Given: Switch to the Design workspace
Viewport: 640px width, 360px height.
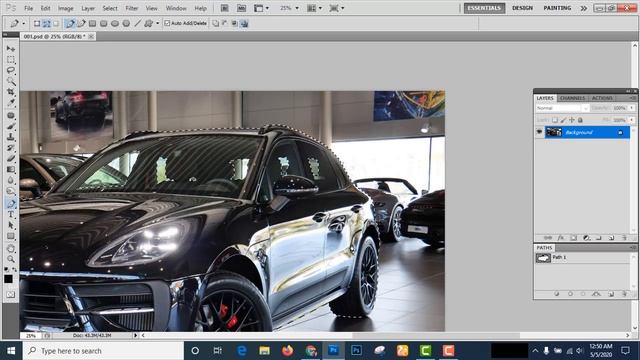Looking at the screenshot, I should coord(522,8).
